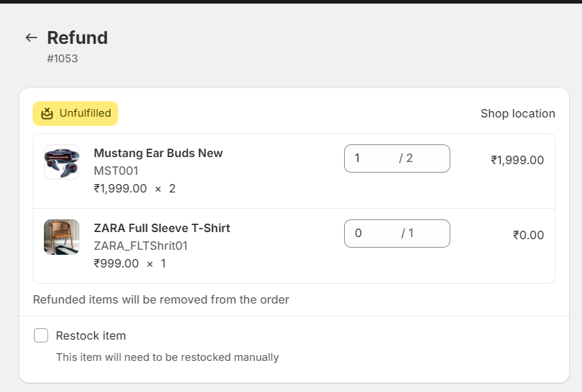Click order number #1053
Image resolution: width=582 pixels, height=392 pixels.
click(62, 59)
